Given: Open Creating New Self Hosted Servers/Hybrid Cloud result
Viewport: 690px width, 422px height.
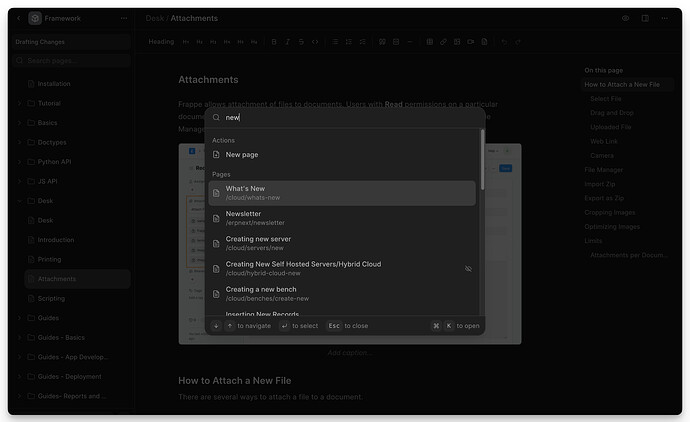Looking at the screenshot, I should click(x=342, y=268).
